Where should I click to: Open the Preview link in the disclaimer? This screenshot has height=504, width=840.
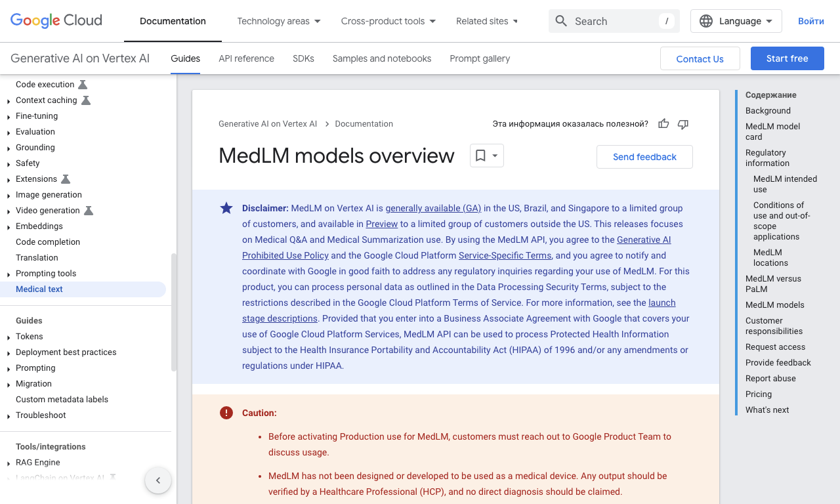[x=382, y=224]
